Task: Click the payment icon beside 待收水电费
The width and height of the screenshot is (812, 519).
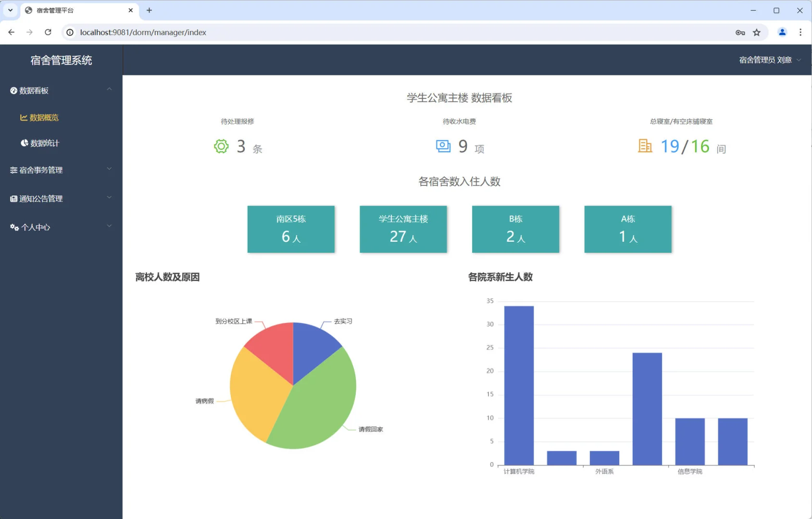Action: 443,146
